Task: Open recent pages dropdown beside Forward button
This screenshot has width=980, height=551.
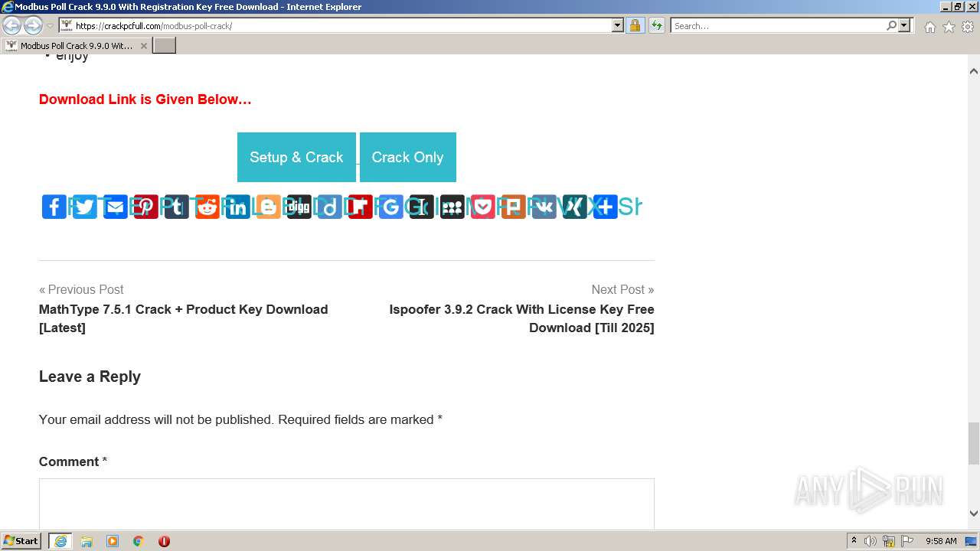Action: tap(51, 26)
